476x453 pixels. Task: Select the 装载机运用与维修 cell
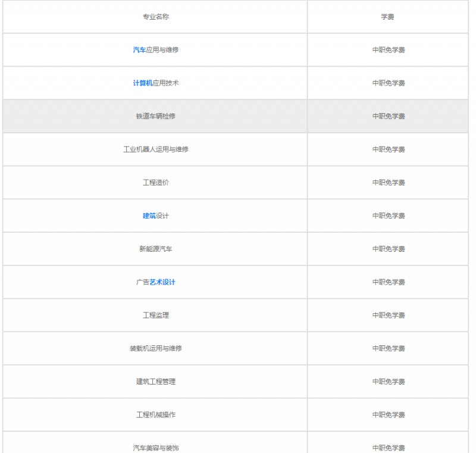point(155,348)
